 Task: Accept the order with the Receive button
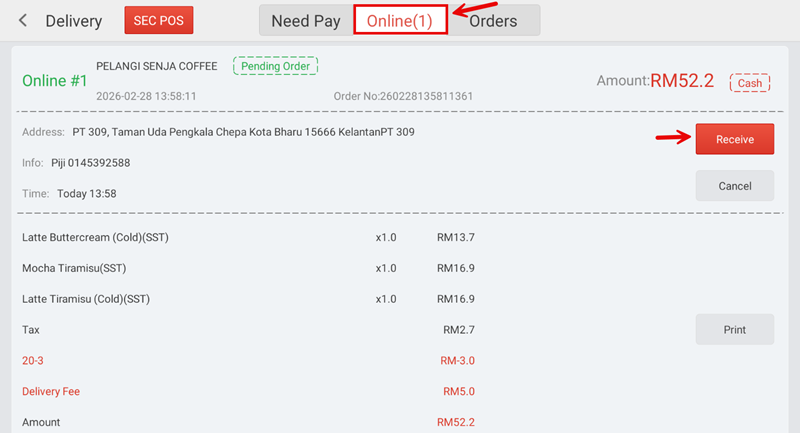tap(734, 139)
